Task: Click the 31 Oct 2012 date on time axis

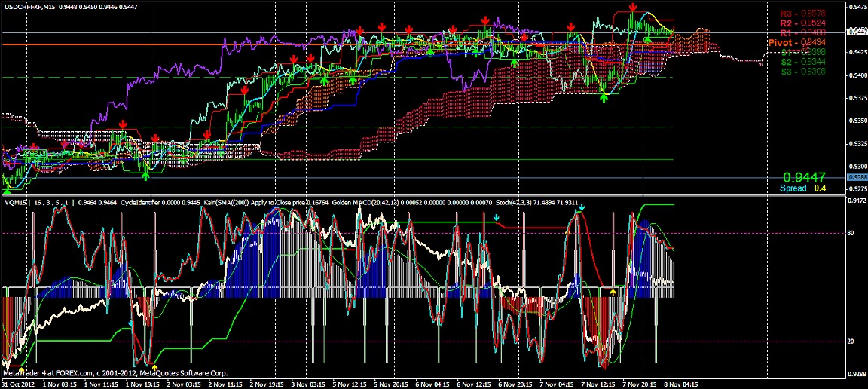Action: click(x=18, y=384)
